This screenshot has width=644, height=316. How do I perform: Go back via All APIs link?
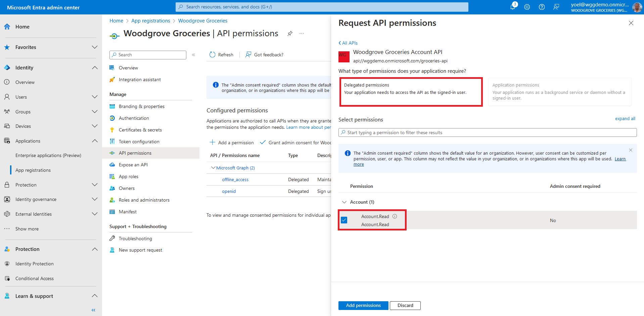(348, 43)
